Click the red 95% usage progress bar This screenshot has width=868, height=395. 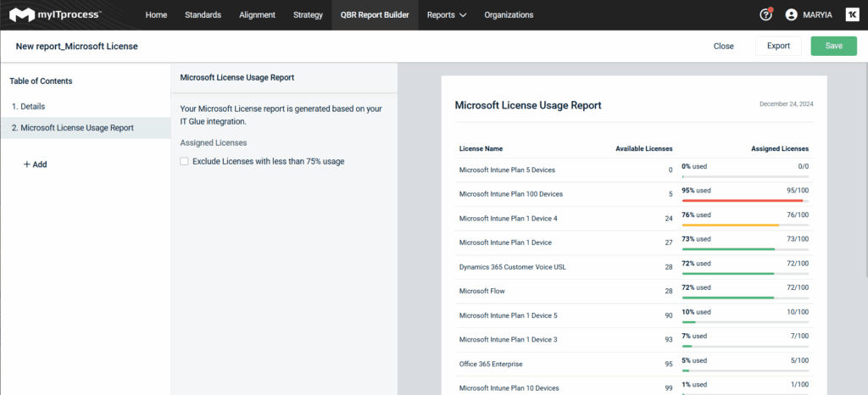743,201
